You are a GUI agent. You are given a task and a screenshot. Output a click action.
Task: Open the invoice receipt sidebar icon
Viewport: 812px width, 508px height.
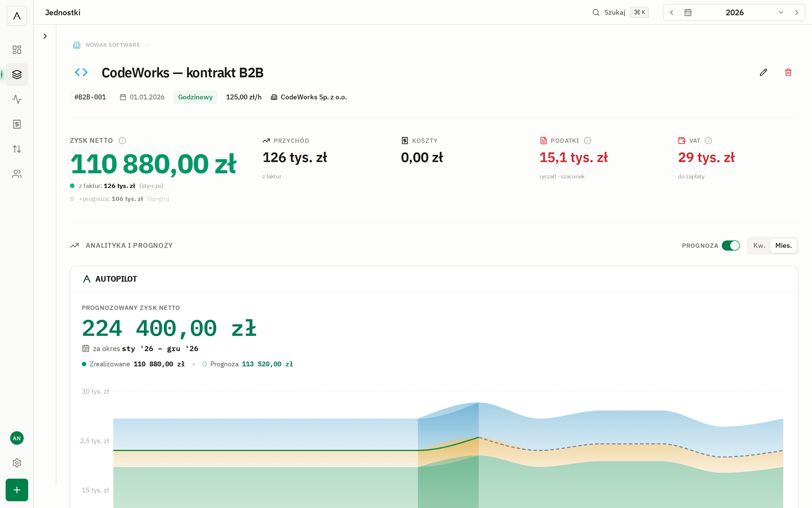(17, 124)
